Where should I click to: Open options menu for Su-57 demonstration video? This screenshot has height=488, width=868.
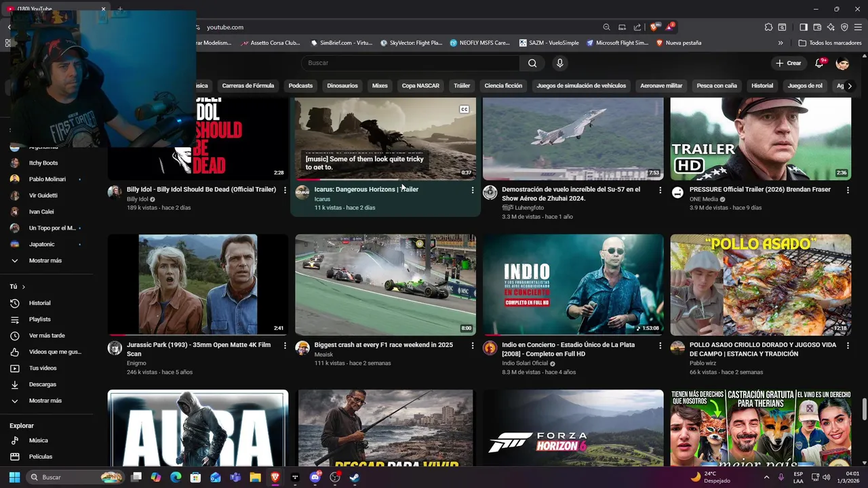click(660, 190)
